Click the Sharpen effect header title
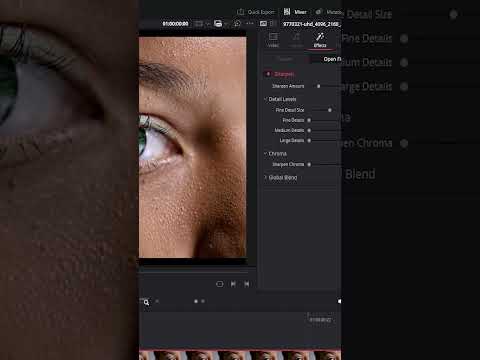This screenshot has width=480, height=360. pos(284,74)
